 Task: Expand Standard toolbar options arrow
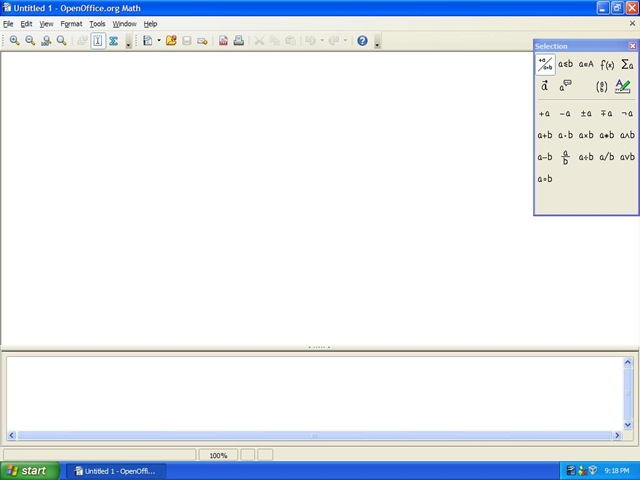point(377,42)
